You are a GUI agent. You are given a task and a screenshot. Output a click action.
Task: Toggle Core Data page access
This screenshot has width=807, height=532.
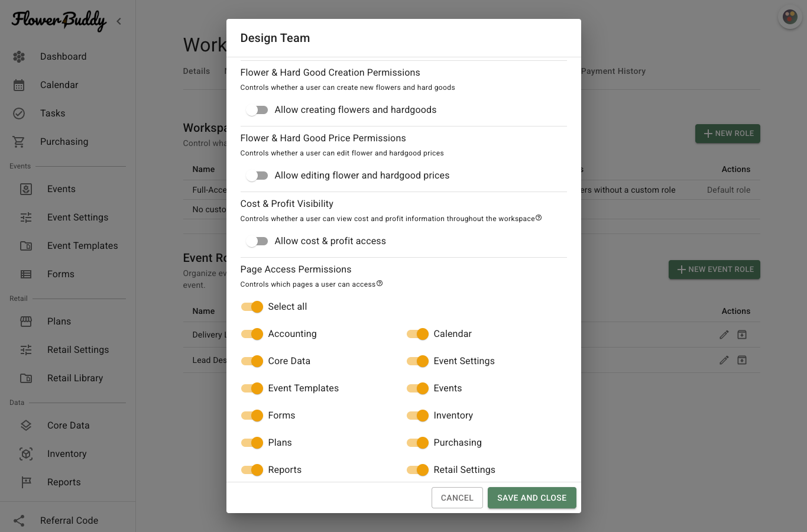[252, 361]
